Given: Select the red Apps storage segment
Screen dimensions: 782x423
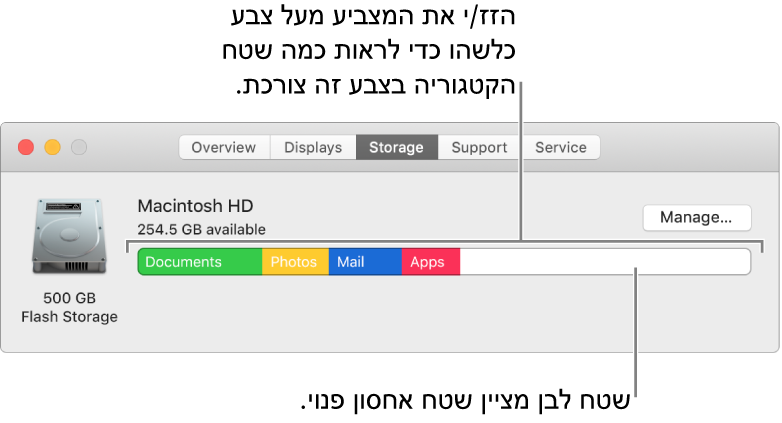Looking at the screenshot, I should point(431,262).
